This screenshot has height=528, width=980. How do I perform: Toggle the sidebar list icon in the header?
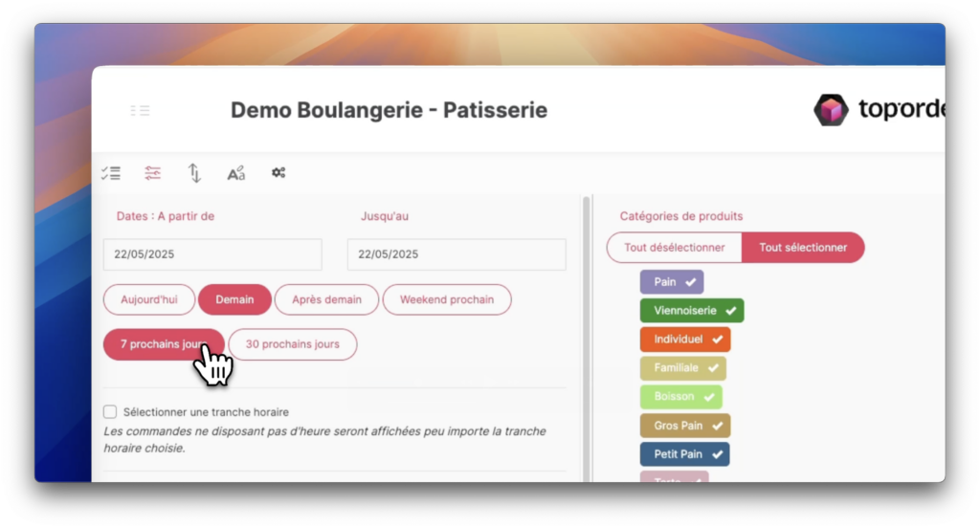coord(140,111)
